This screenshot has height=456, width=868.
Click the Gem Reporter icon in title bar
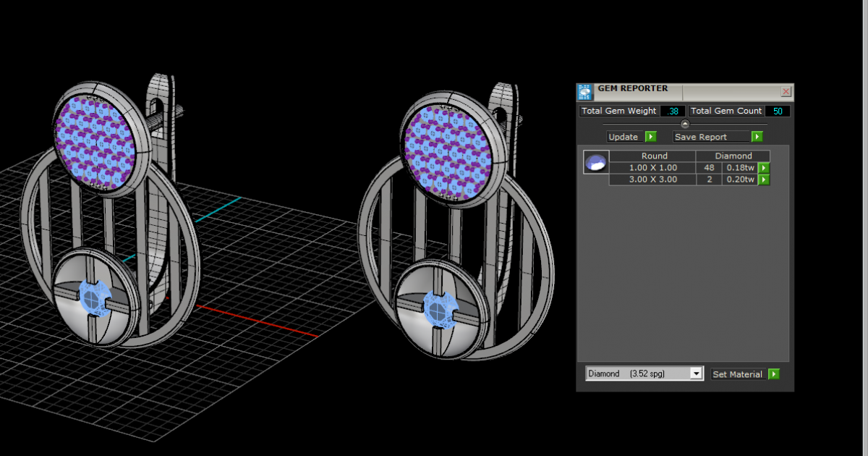[x=584, y=92]
